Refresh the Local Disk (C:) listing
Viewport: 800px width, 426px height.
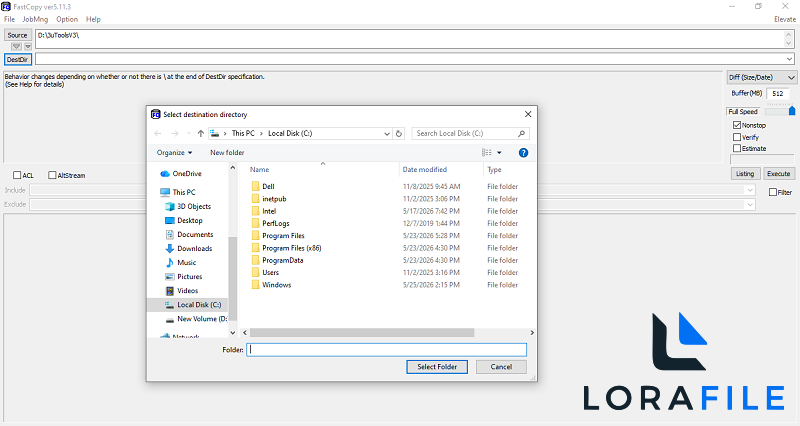[x=399, y=133]
